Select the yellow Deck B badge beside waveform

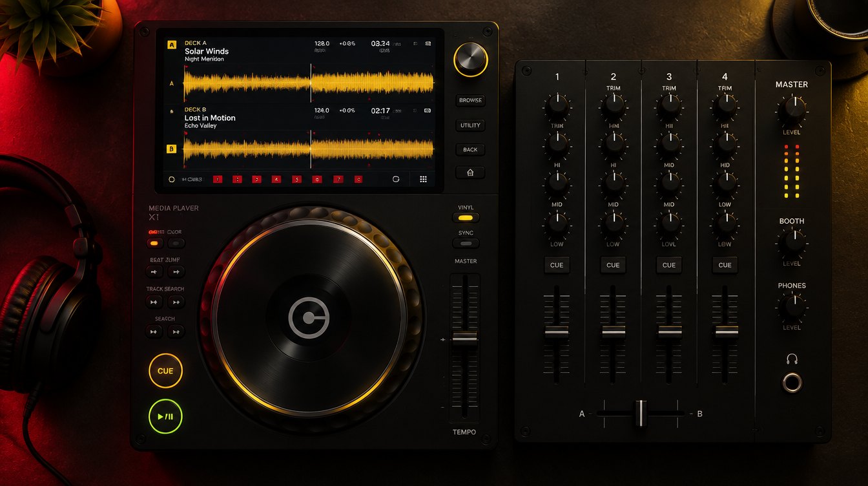coord(171,149)
